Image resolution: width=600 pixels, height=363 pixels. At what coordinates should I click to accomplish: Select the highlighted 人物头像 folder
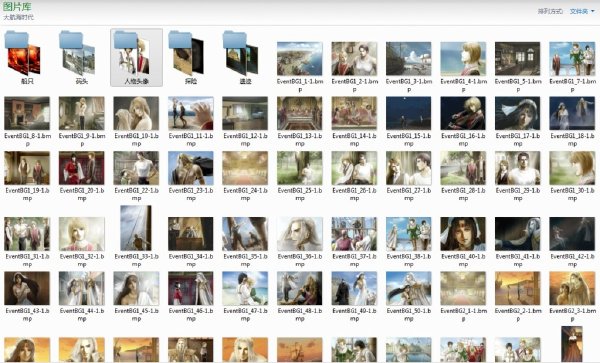[136, 57]
